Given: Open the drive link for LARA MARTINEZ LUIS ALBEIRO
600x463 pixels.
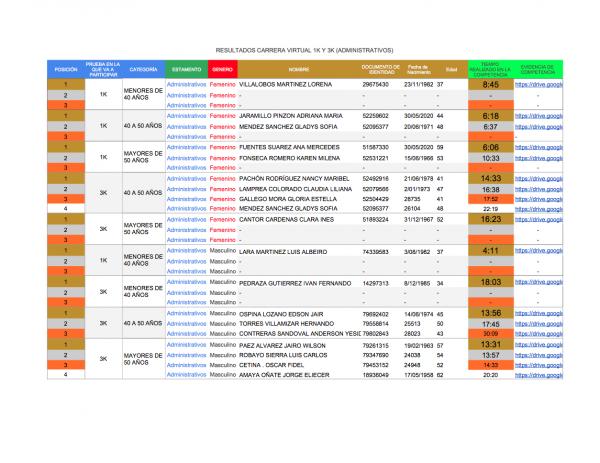Looking at the screenshot, I should (x=539, y=251).
